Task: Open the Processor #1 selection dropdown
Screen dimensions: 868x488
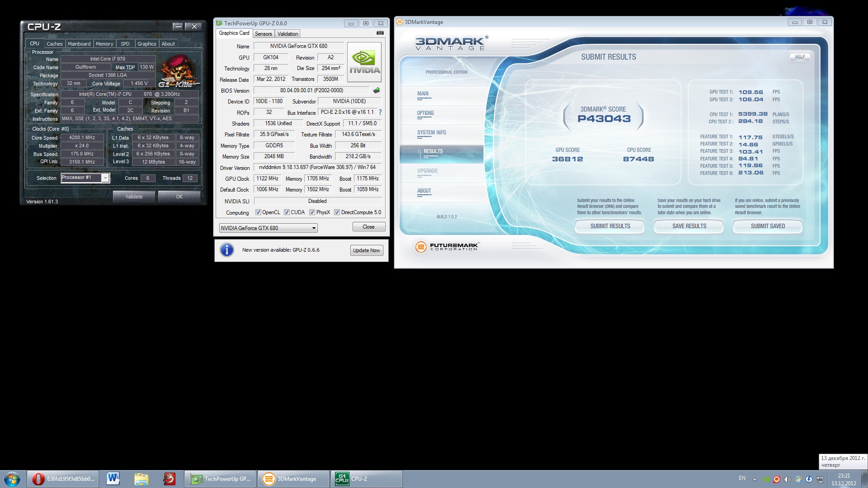Action: coord(85,178)
